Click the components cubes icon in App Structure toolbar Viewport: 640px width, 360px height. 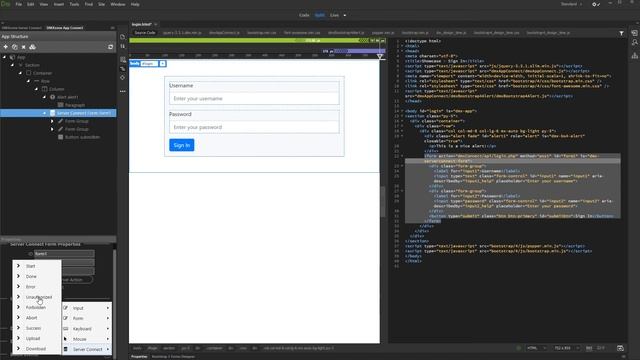click(33, 47)
